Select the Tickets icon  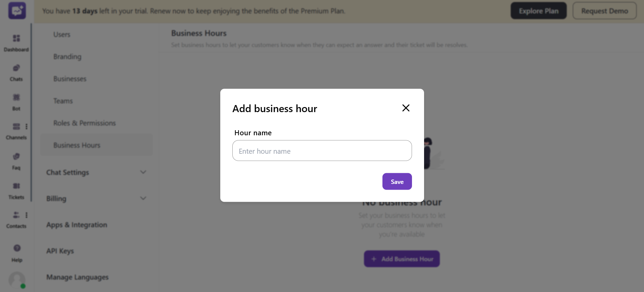click(16, 190)
